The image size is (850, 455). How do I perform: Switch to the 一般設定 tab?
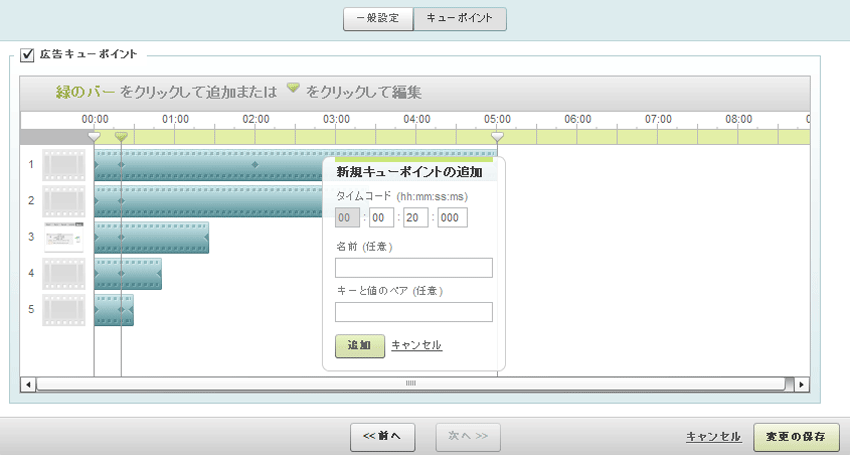point(378,19)
